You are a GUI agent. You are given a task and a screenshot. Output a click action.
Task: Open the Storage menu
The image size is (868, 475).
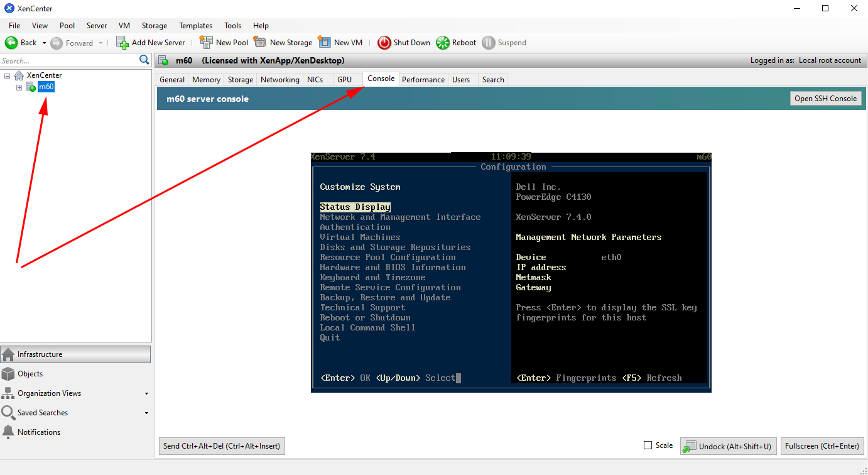click(x=155, y=26)
